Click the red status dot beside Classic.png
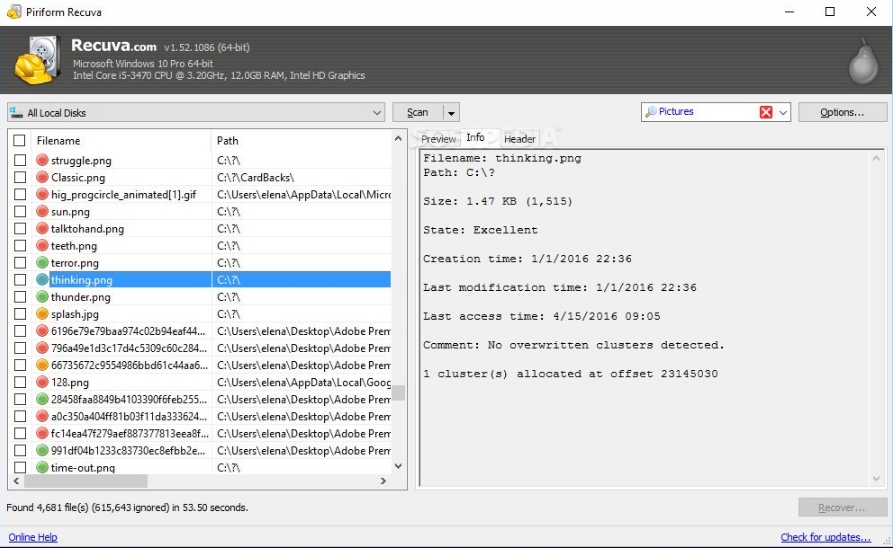Screen dimensions: 893x548 pyautogui.click(x=42, y=177)
